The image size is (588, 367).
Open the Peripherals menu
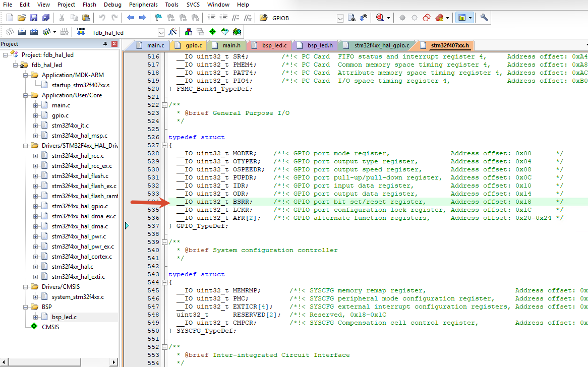click(x=143, y=5)
